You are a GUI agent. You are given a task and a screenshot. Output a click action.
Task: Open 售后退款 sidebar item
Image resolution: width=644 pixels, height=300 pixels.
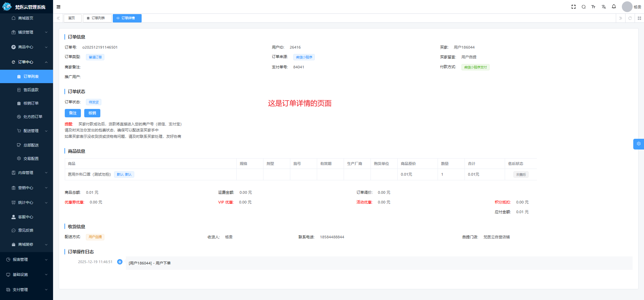click(x=27, y=90)
